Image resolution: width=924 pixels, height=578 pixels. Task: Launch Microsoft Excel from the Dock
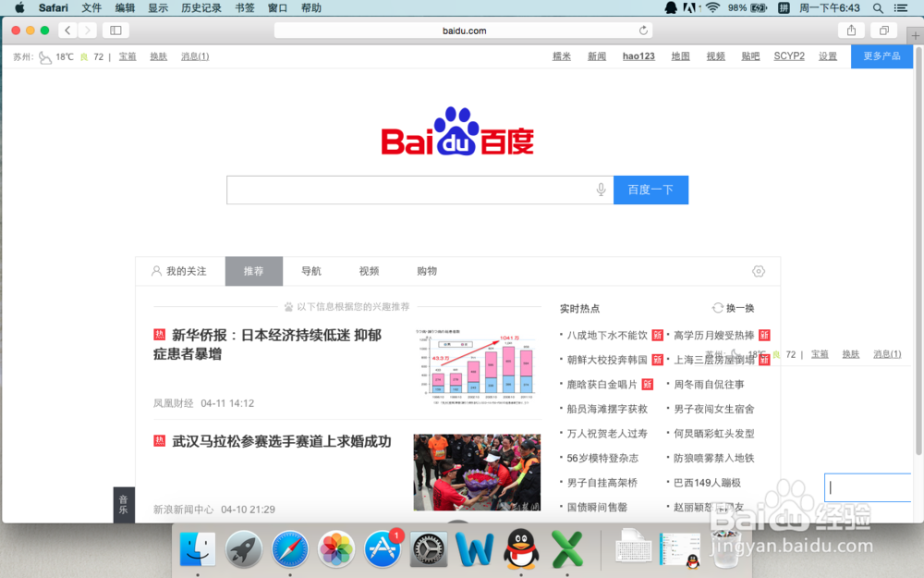[x=567, y=548]
